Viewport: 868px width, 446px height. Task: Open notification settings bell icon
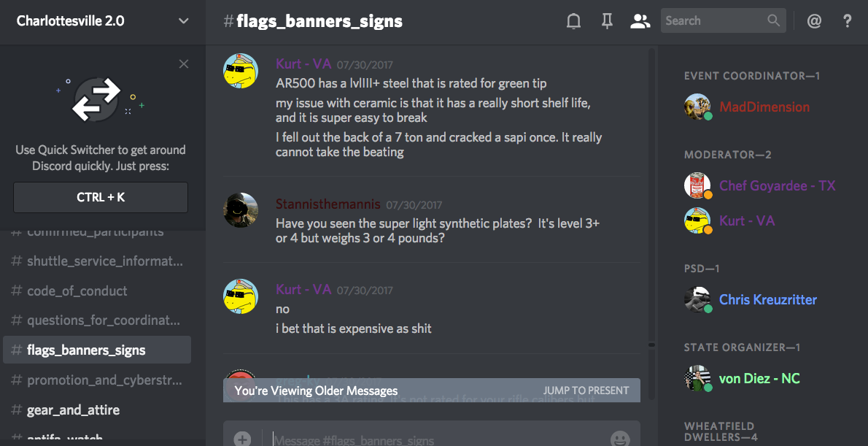[x=573, y=21]
